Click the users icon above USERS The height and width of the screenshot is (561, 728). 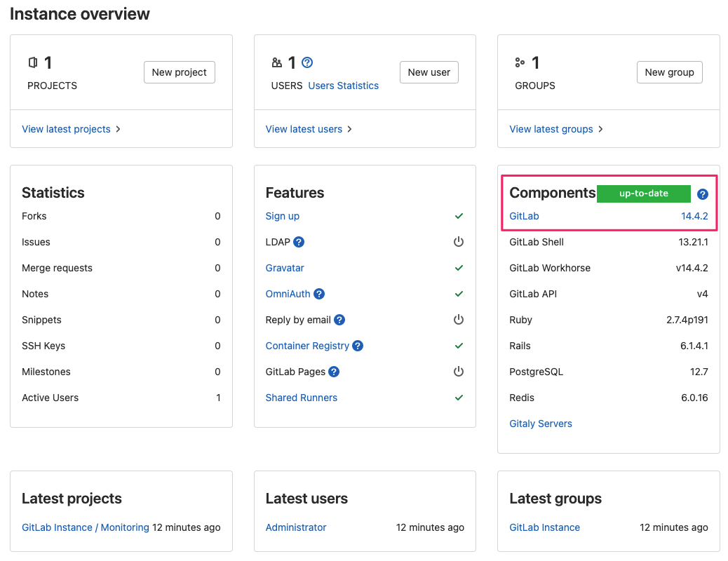click(x=277, y=62)
